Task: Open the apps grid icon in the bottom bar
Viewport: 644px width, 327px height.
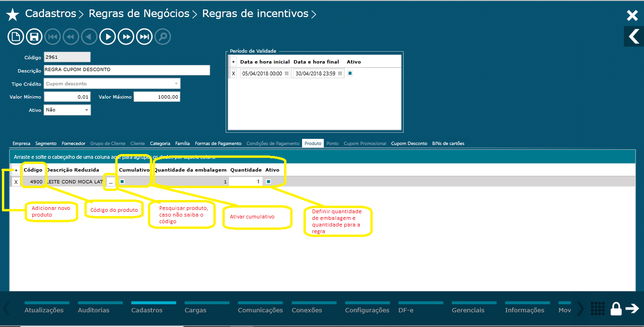Action: coord(598,309)
